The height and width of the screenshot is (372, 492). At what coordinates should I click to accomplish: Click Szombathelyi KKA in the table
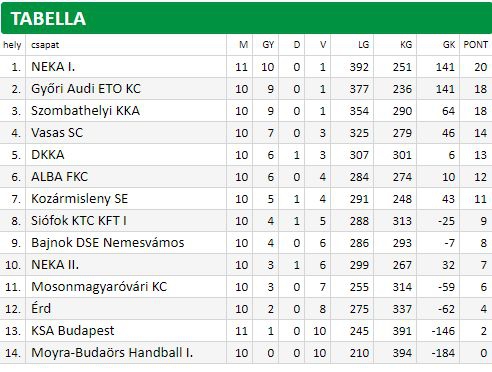[85, 111]
